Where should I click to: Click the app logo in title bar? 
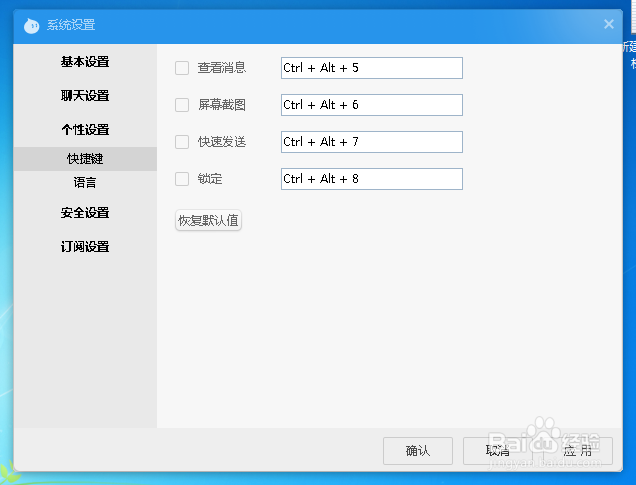click(x=31, y=26)
